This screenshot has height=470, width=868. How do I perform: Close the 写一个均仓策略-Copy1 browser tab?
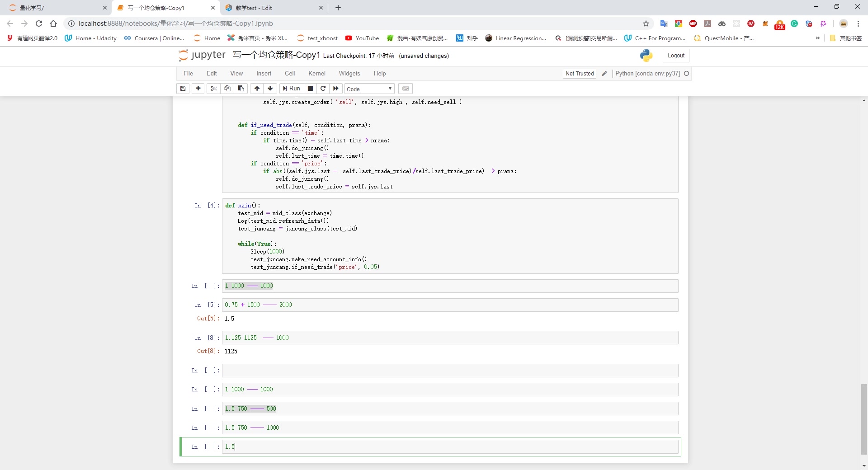[213, 8]
